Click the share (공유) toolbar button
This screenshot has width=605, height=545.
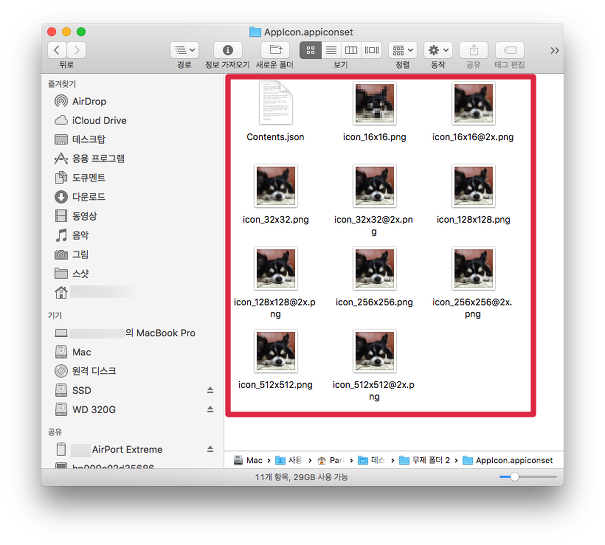coord(473,50)
